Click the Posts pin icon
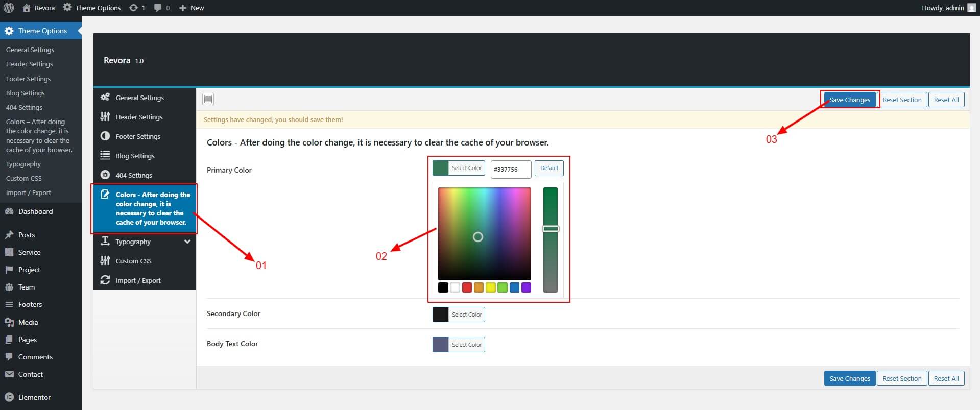980x410 pixels. 9,235
